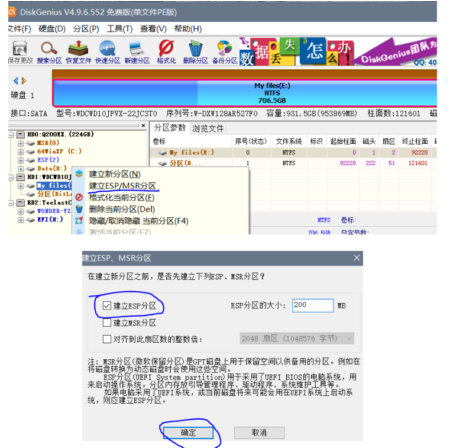Expand the My files tree node
This screenshot has width=476, height=448.
pos(20,186)
